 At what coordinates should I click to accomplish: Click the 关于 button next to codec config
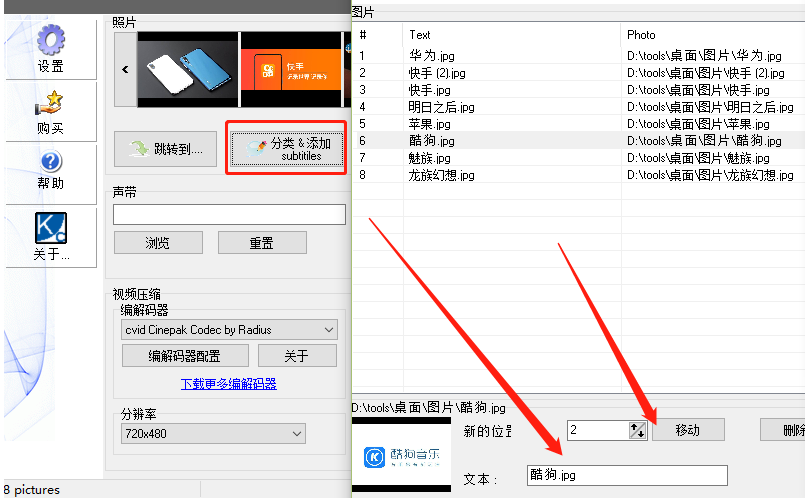pyautogui.click(x=297, y=356)
